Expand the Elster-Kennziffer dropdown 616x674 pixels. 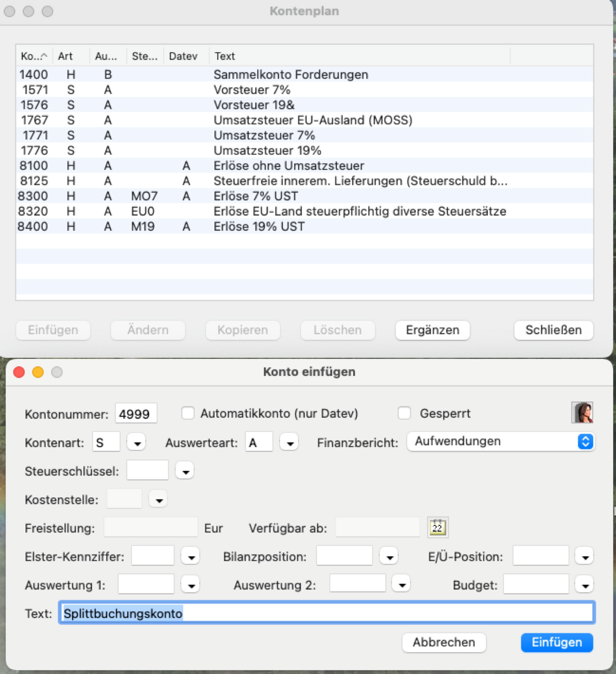point(191,556)
